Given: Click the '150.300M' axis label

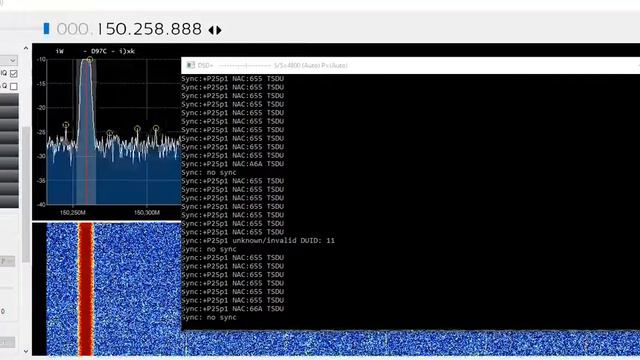Looking at the screenshot, I should tap(147, 213).
